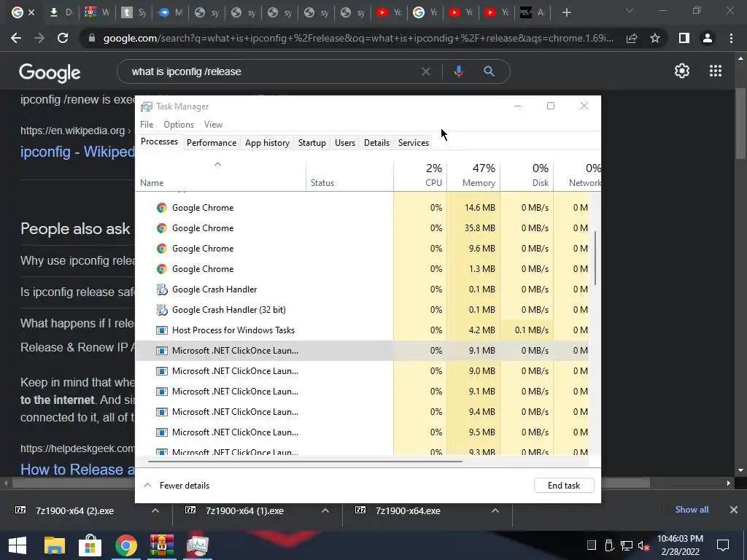Switch to the Details tab
The width and height of the screenshot is (747, 560).
376,142
